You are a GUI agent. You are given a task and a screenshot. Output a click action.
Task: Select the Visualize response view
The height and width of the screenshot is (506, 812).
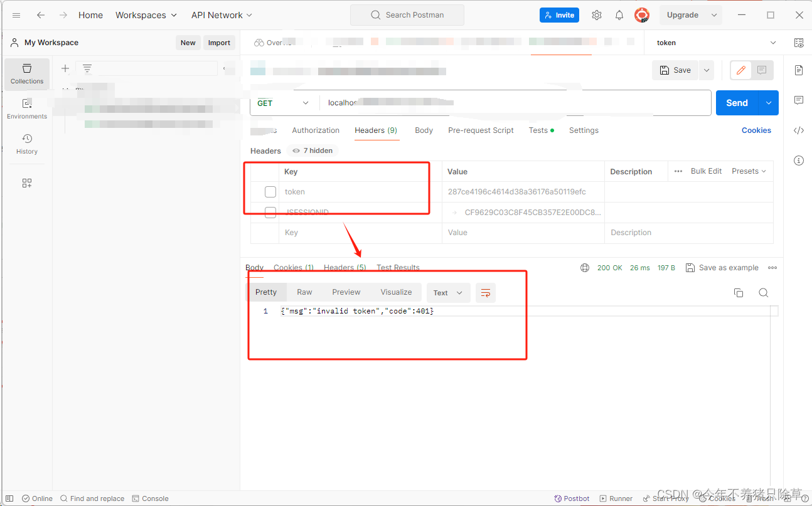click(396, 292)
